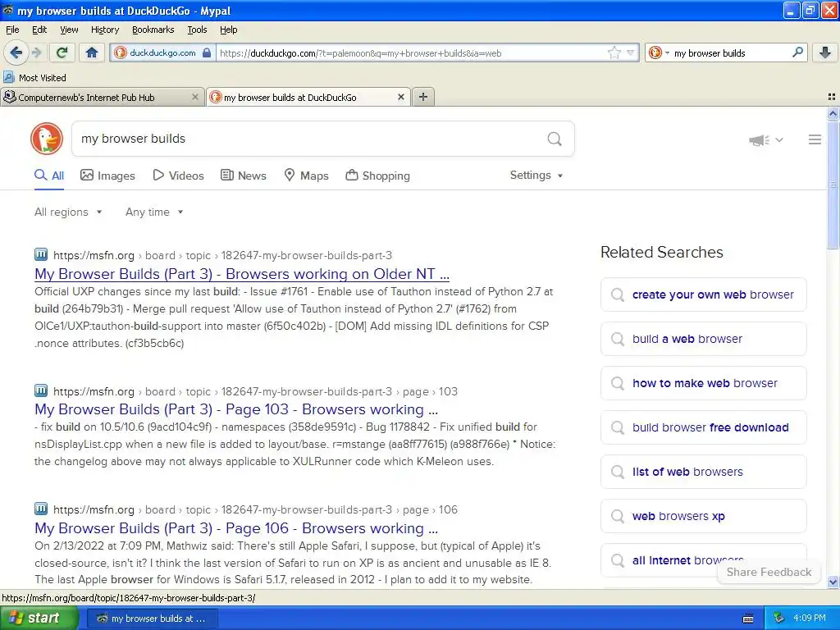Open the Edit menu
The width and height of the screenshot is (840, 630).
(39, 30)
